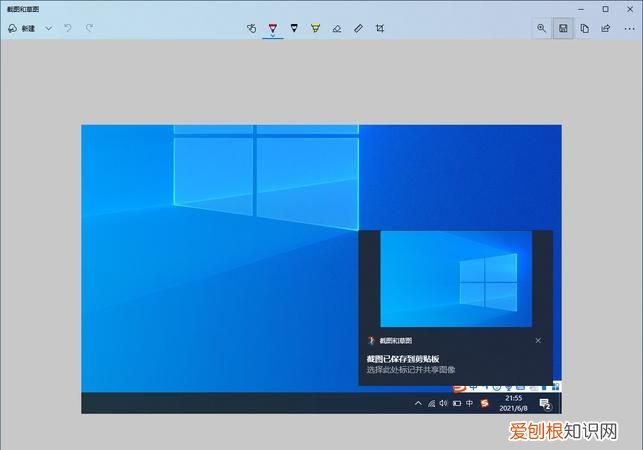This screenshot has height=450, width=643.
Task: Click the 新建 (New) snip button
Action: click(x=22, y=28)
